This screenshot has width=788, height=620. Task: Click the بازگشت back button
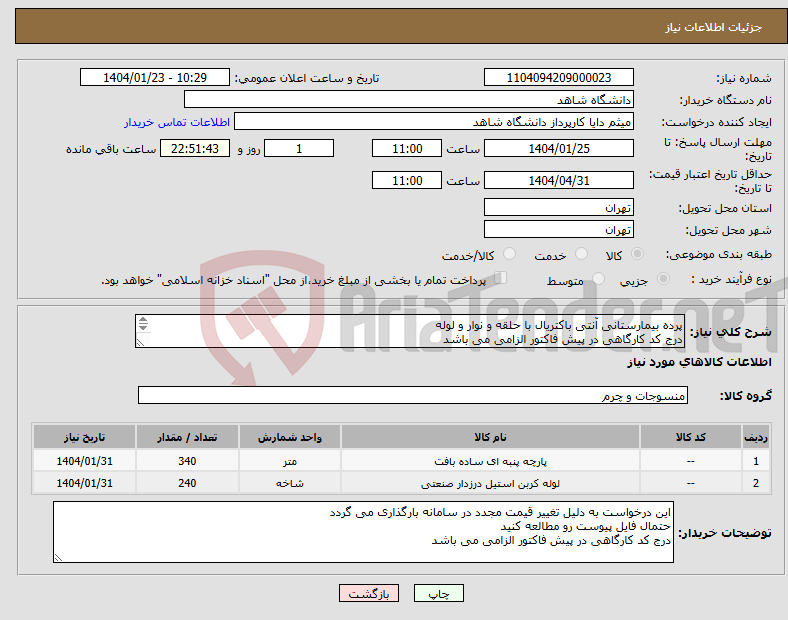click(369, 593)
